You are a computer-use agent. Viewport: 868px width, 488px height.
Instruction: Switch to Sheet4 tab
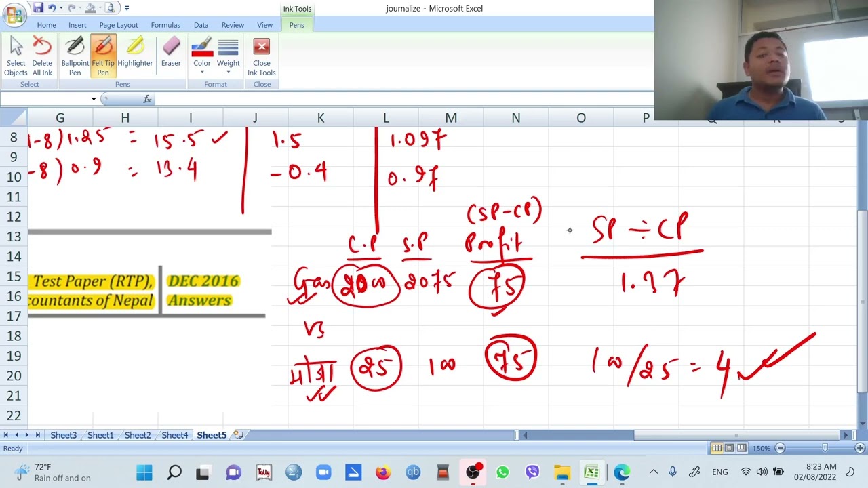pyautogui.click(x=175, y=435)
